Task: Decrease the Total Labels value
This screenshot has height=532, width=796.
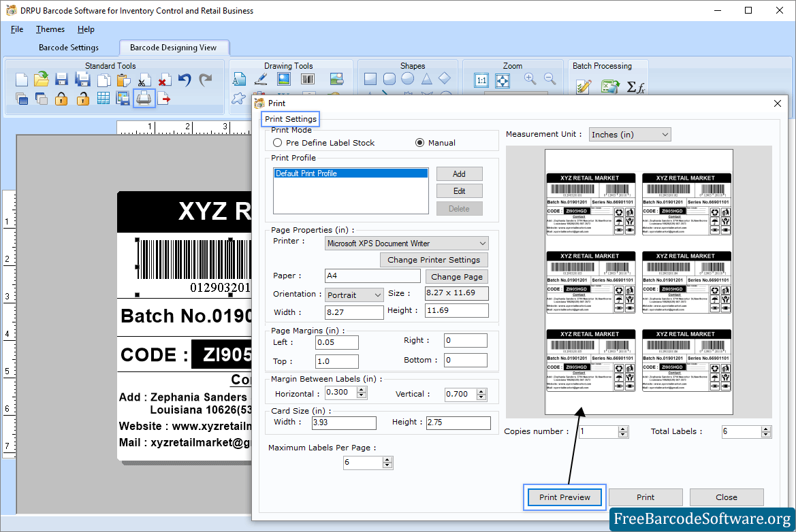Action: [765, 435]
